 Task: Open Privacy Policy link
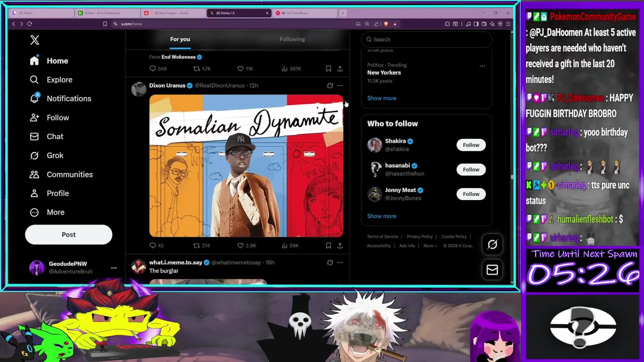pos(420,237)
